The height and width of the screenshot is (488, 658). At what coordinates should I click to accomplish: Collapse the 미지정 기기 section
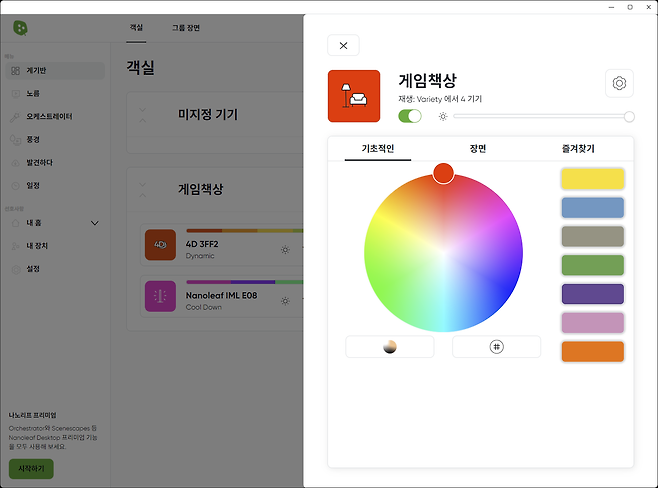pyautogui.click(x=142, y=114)
